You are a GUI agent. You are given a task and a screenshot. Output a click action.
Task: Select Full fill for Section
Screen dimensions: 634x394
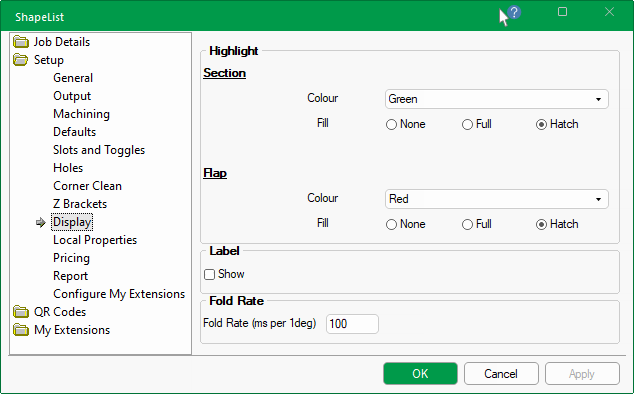point(467,124)
